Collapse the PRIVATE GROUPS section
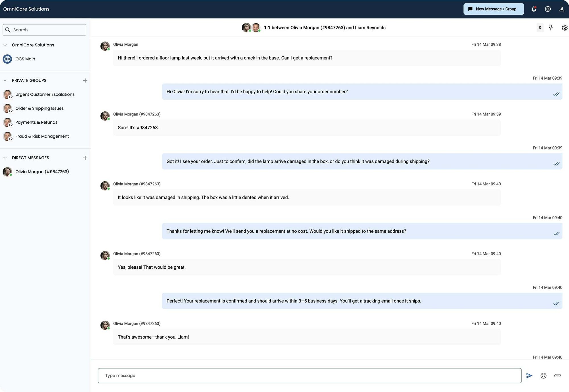This screenshot has width=569, height=392. click(x=5, y=80)
